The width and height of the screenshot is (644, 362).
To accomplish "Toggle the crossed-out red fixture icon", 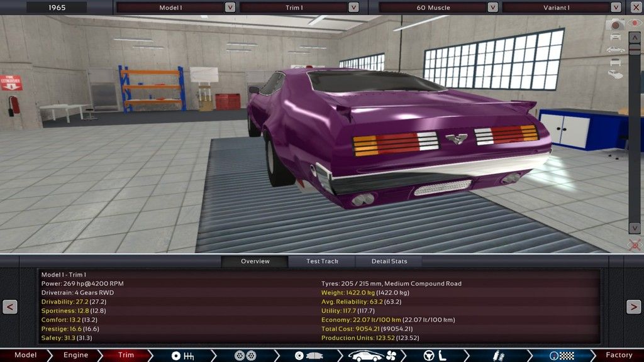I will (x=635, y=245).
